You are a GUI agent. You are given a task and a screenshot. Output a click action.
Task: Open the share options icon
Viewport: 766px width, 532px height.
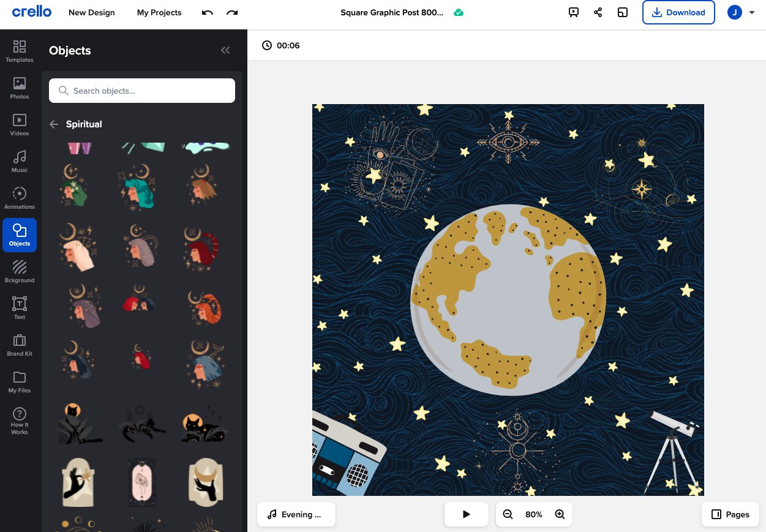coord(598,12)
